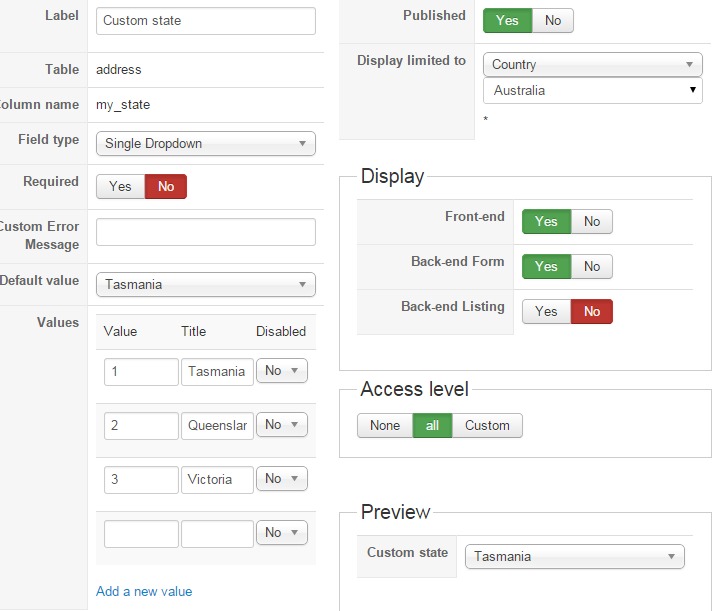712x611 pixels.
Task: Open the Preview Custom state dropdown
Action: [x=574, y=557]
